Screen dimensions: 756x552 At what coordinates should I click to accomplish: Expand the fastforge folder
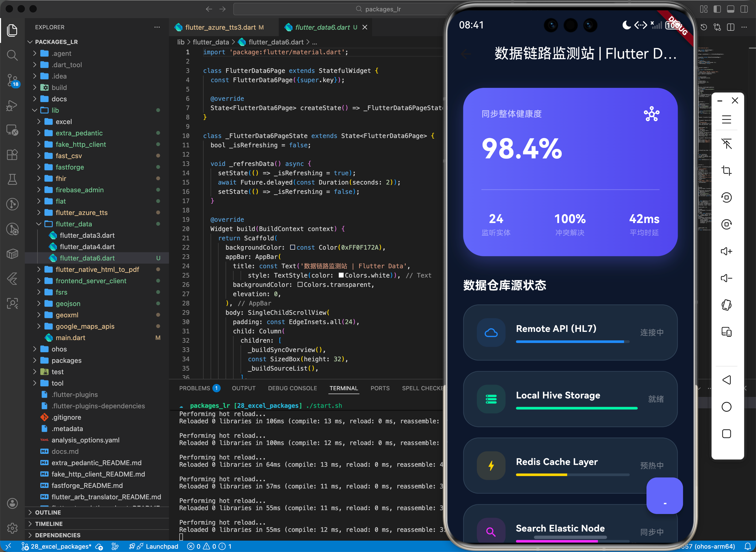tap(70, 167)
